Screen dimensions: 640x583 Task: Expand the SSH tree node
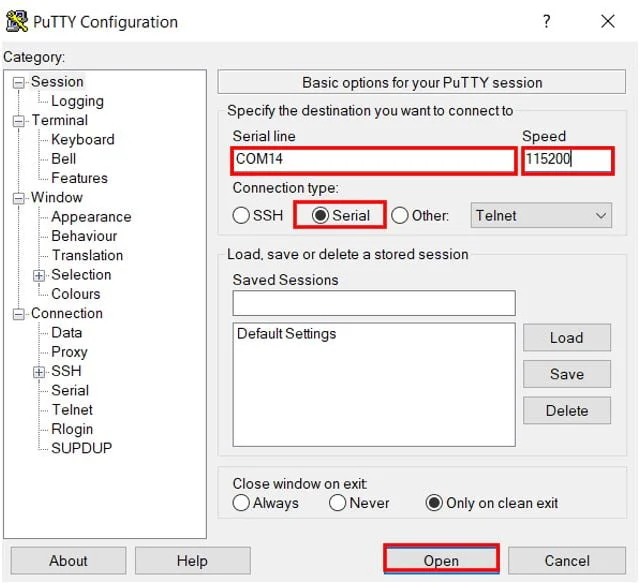tap(39, 372)
